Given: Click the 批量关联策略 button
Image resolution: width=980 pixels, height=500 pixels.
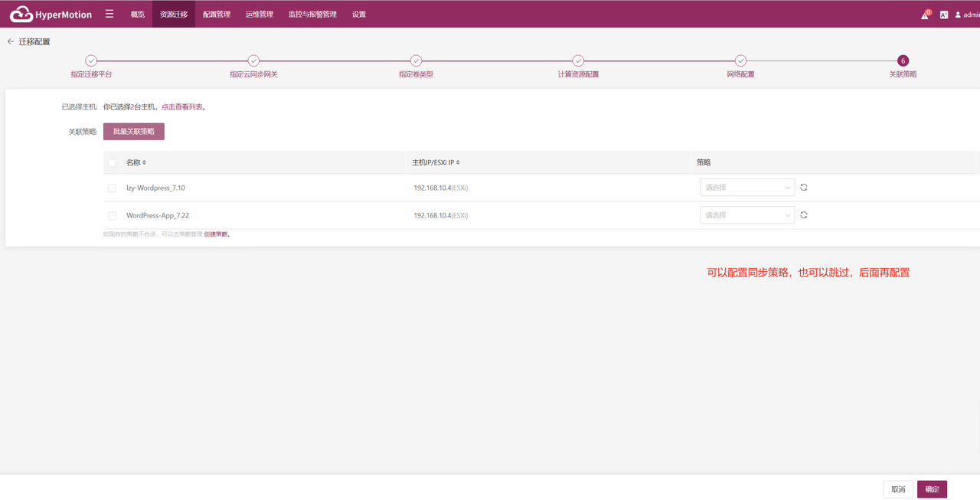Looking at the screenshot, I should tap(134, 132).
